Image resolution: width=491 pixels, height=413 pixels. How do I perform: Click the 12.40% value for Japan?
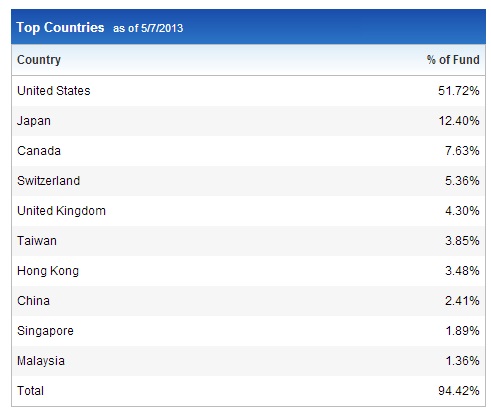point(459,121)
